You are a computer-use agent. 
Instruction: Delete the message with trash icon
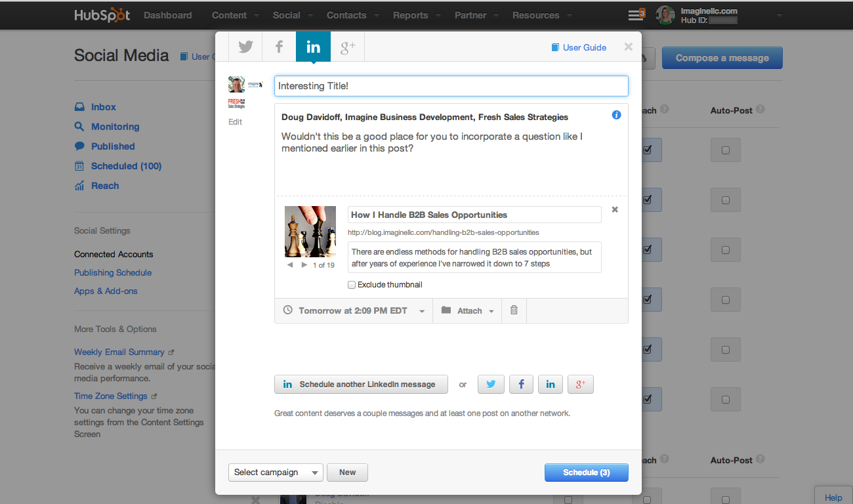[514, 310]
